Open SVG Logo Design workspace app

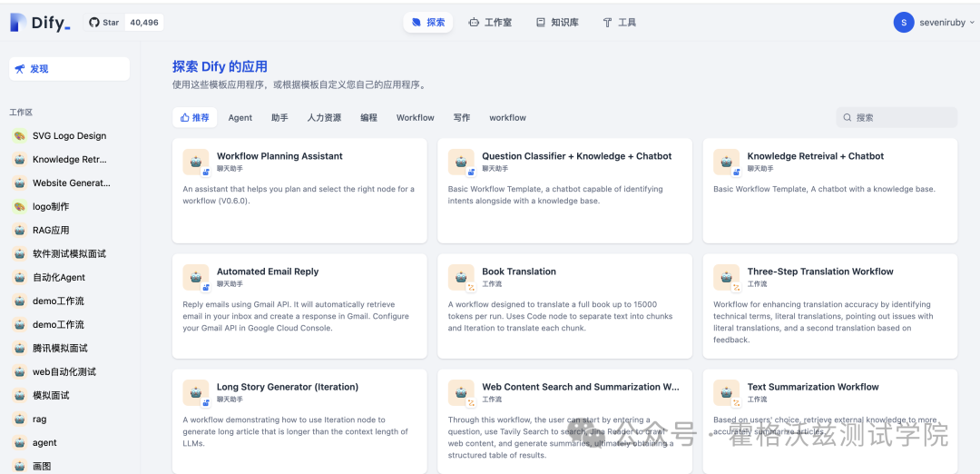[69, 135]
